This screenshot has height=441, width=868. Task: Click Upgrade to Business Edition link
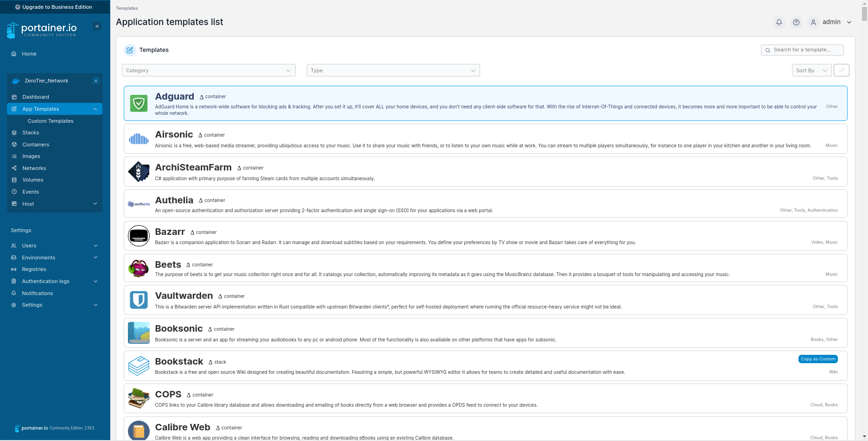tap(54, 7)
